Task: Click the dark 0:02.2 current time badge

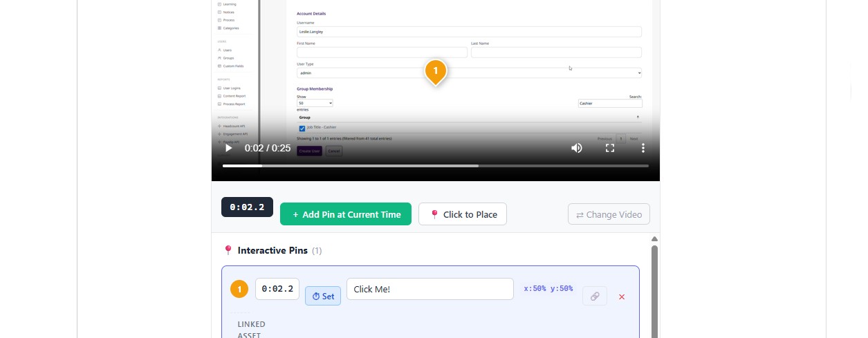Action: [x=247, y=207]
